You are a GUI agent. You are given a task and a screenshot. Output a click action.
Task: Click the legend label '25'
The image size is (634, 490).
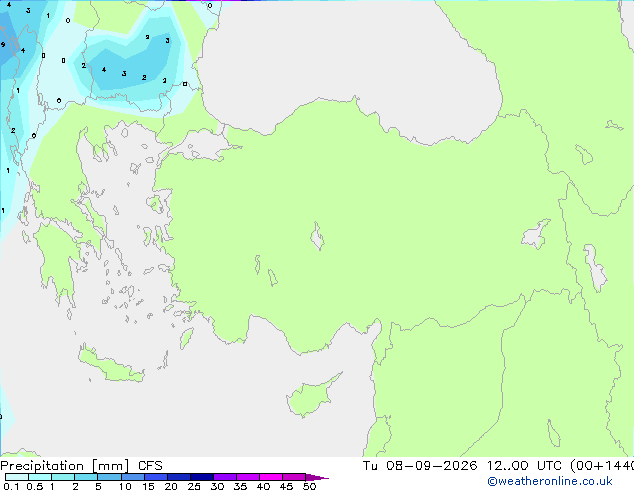tap(194, 486)
